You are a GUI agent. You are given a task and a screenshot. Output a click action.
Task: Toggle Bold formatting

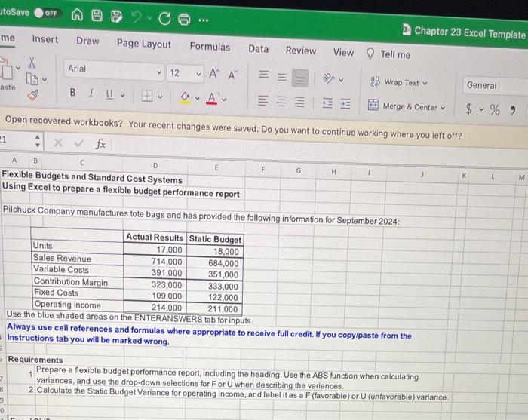[x=72, y=92]
